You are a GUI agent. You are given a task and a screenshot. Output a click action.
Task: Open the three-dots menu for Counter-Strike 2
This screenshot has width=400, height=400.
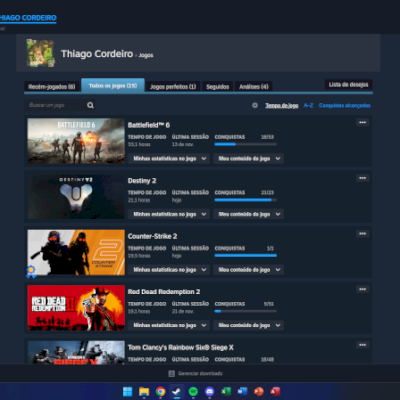362,234
